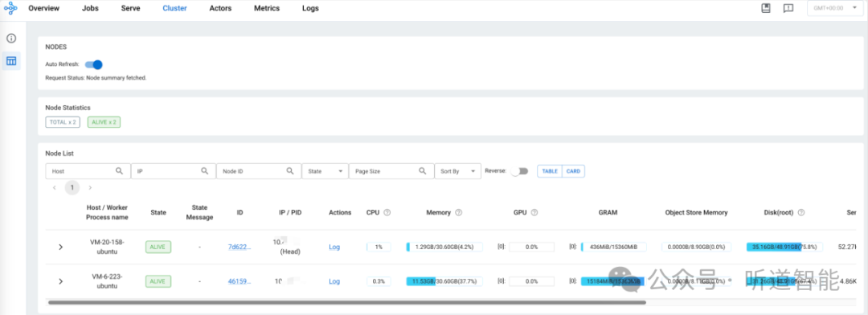
Task: Go to previous page arrow
Action: [x=55, y=188]
